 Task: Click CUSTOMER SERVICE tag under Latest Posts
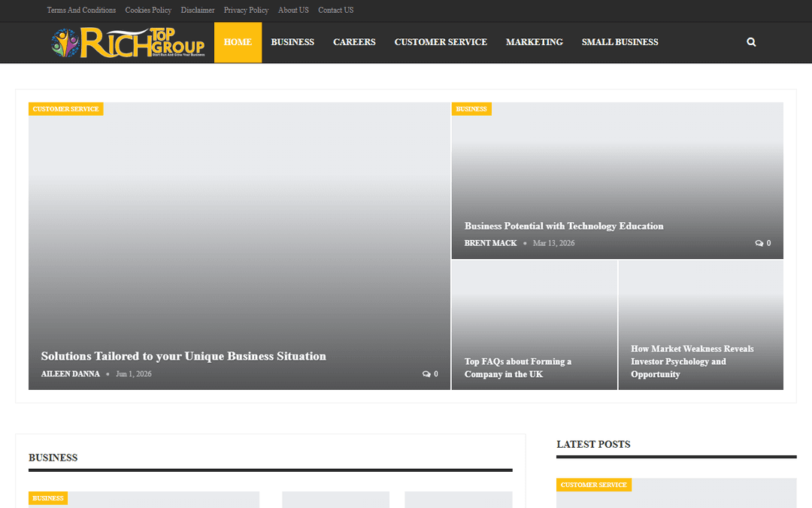pos(594,485)
